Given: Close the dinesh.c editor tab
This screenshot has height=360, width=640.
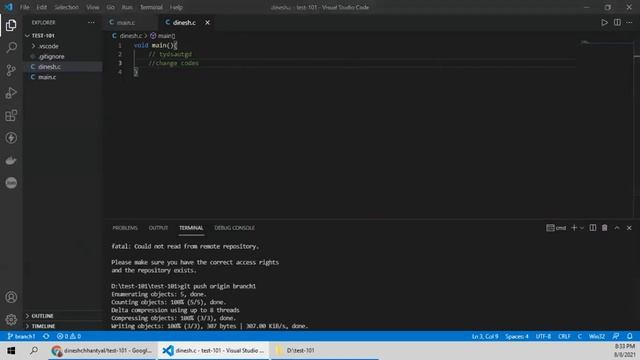Looking at the screenshot, I should [207, 22].
